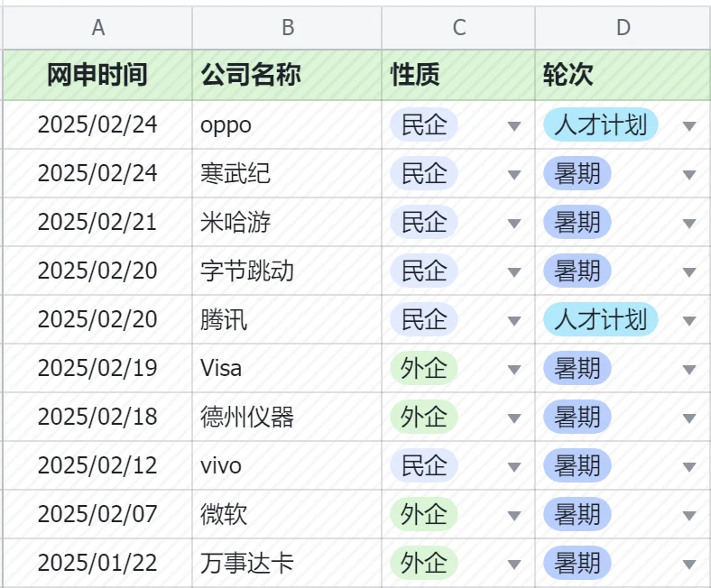Select the 微软 company name cell
Image resolution: width=711 pixels, height=588 pixels.
click(x=287, y=514)
